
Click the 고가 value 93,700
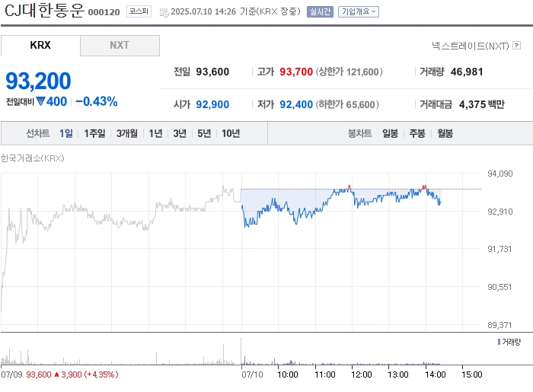point(296,72)
